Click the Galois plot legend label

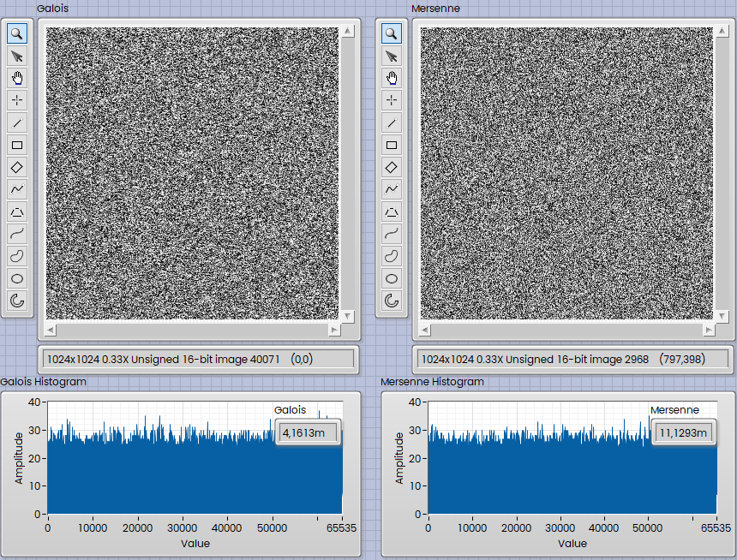(290, 410)
